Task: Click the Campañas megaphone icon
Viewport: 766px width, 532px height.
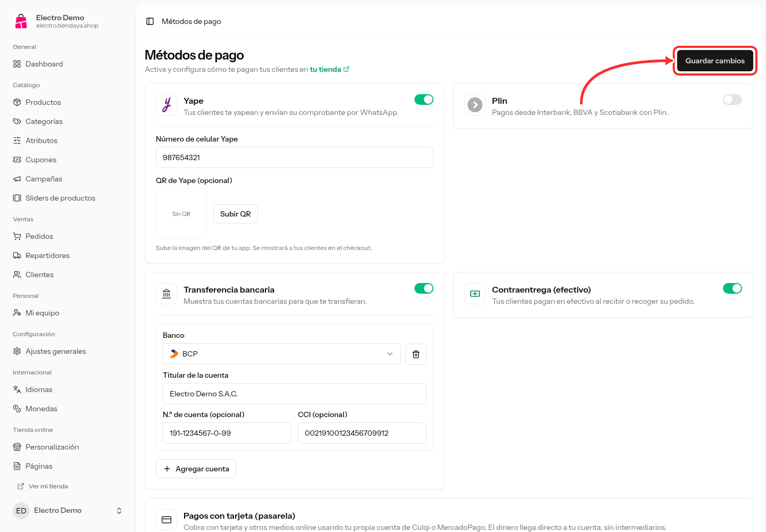Action: coord(17,179)
